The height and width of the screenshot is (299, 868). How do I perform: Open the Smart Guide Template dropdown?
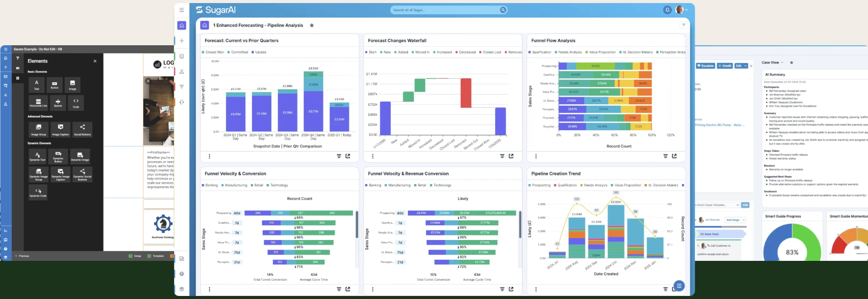(x=718, y=205)
